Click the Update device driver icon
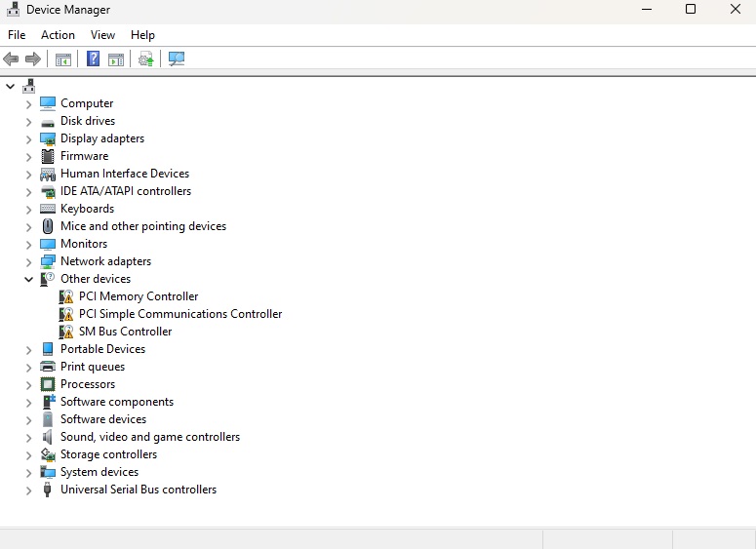 tap(145, 59)
